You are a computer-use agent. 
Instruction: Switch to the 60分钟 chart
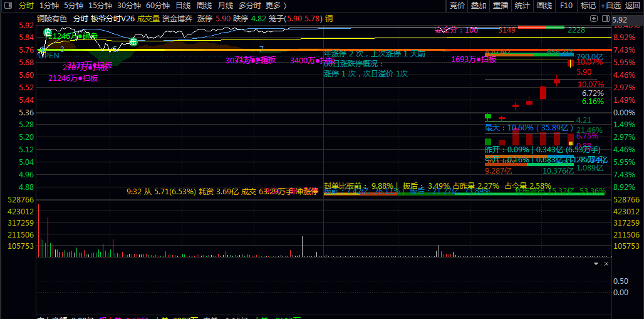coord(157,6)
